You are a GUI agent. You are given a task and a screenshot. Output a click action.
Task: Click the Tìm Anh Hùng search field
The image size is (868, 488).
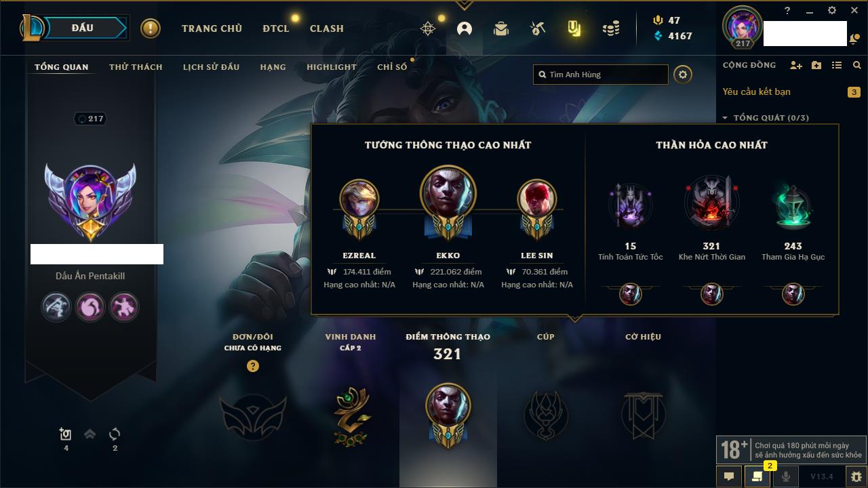click(x=601, y=75)
